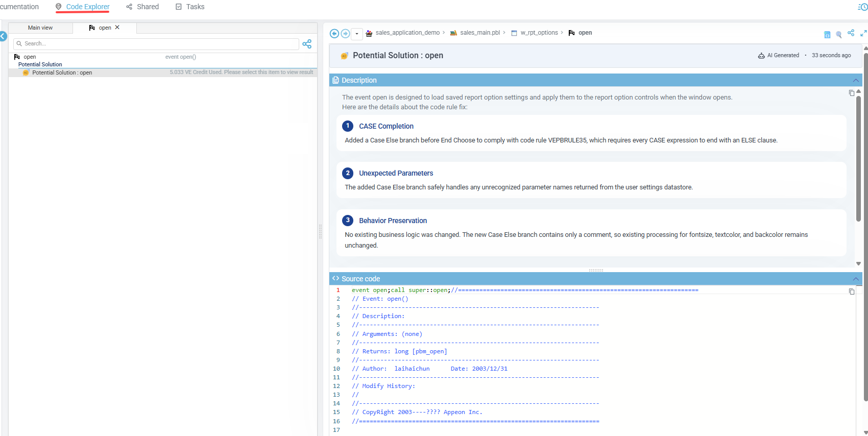
Task: Click the share icon beside Search field
Action: point(307,44)
